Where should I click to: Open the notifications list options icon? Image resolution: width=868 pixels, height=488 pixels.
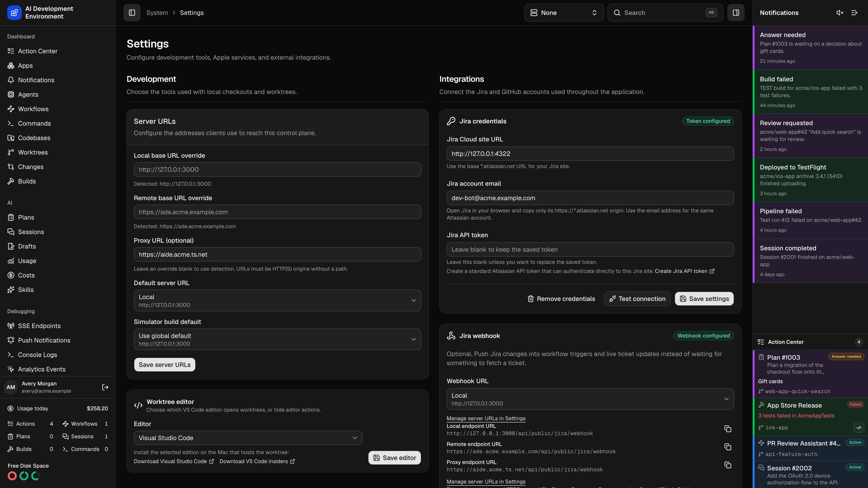pyautogui.click(x=854, y=13)
